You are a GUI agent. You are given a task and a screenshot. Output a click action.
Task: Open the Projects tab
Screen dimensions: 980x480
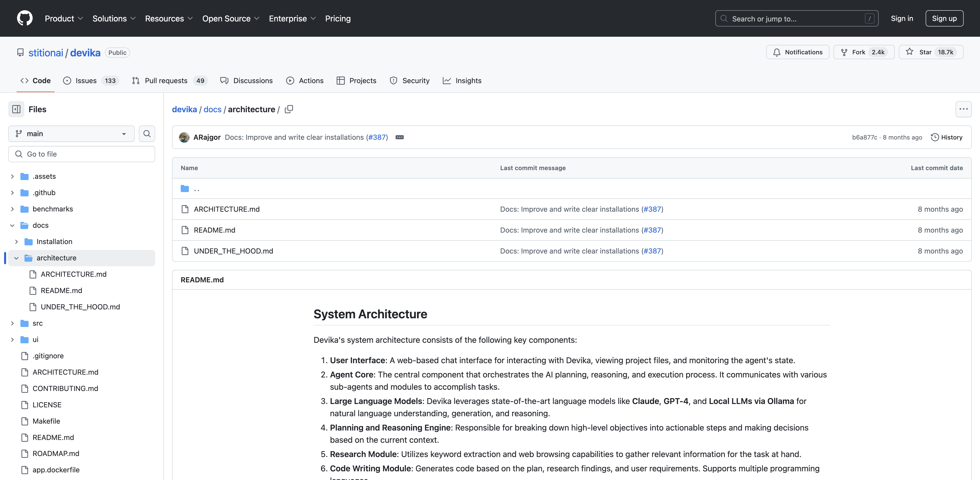[357, 81]
